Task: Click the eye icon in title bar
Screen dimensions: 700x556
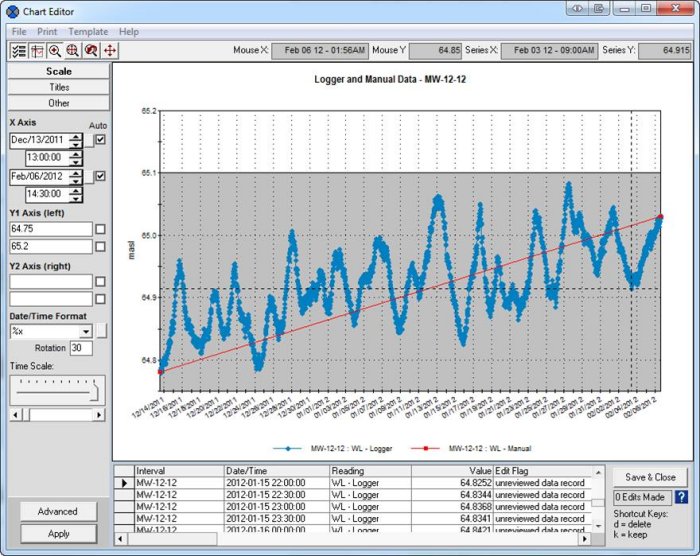Action: [577, 8]
